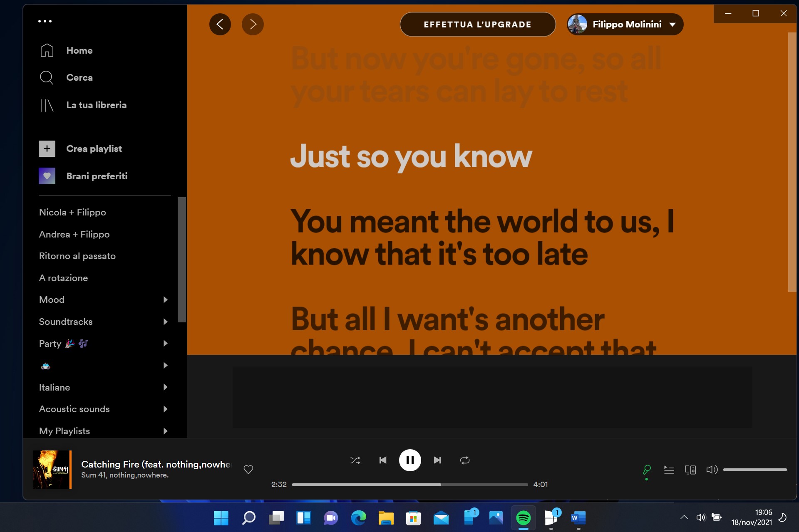Open Ritorno al passato playlist

click(x=77, y=256)
